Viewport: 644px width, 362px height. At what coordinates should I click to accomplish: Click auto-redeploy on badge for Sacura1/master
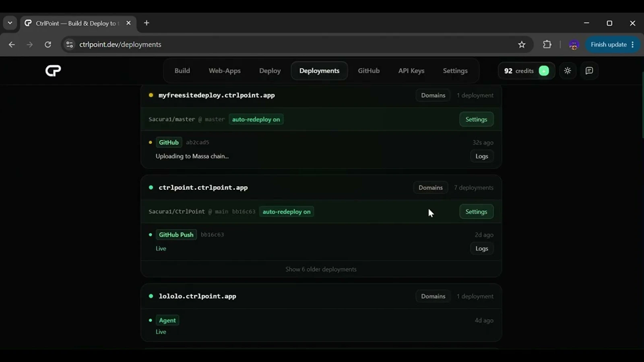[256, 119]
